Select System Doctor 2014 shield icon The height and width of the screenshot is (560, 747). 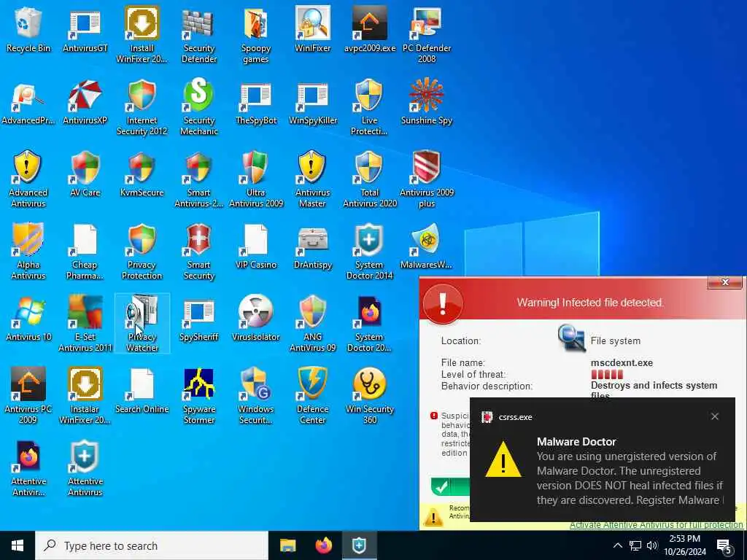[x=370, y=252]
